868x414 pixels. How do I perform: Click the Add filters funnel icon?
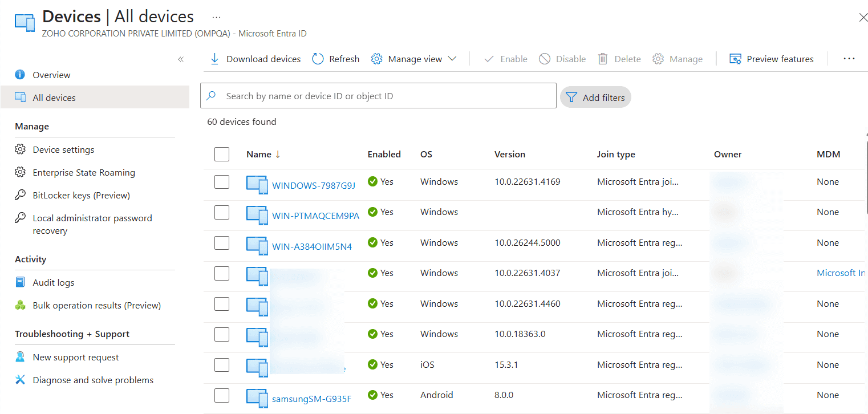tap(571, 98)
